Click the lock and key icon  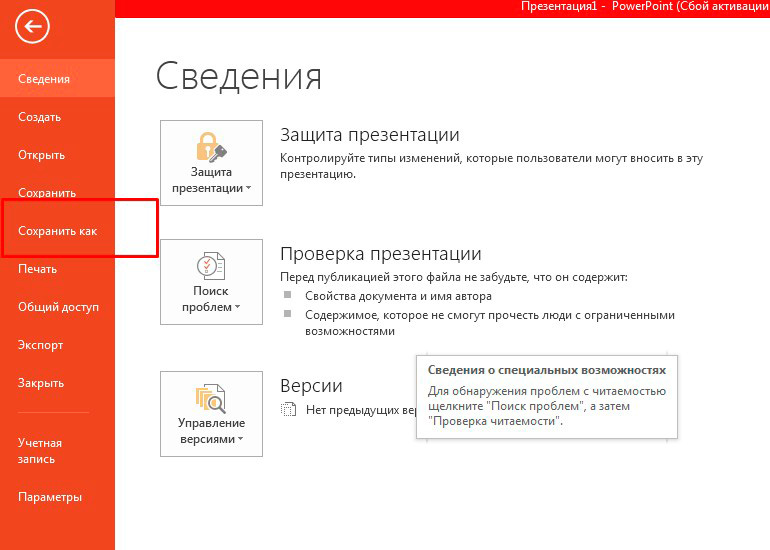coord(211,145)
